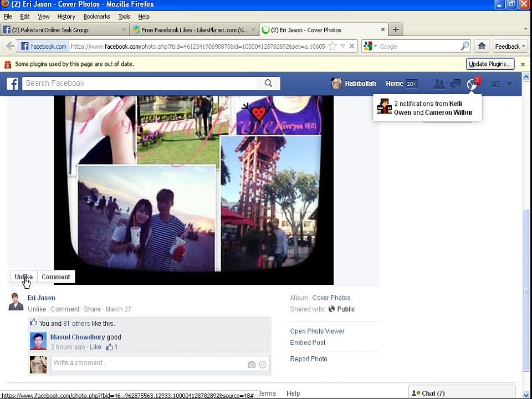
Task: Click the Firefox back arrow button
Action: click(11, 46)
